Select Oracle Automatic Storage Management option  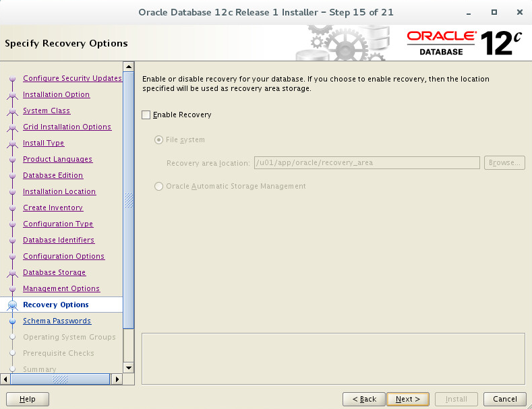pyautogui.click(x=158, y=186)
